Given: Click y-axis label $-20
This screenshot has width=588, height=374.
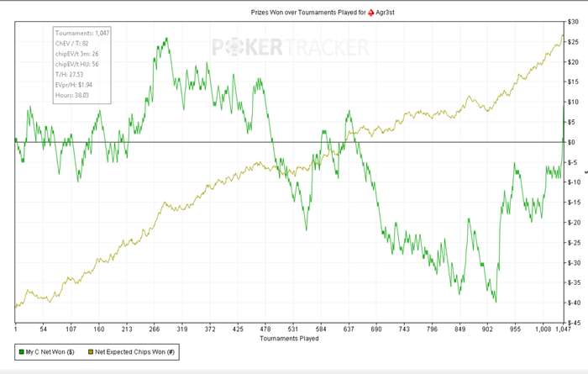Looking at the screenshot, I should tap(574, 223).
